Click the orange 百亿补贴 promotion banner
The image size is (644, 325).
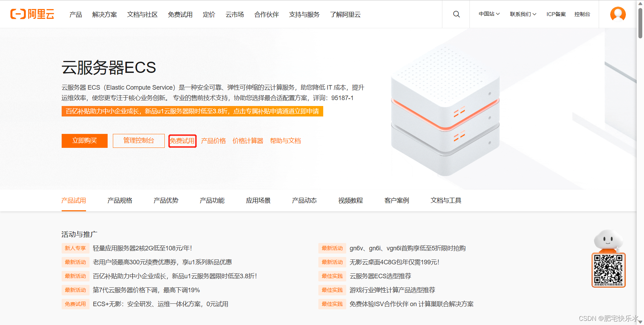[192, 111]
